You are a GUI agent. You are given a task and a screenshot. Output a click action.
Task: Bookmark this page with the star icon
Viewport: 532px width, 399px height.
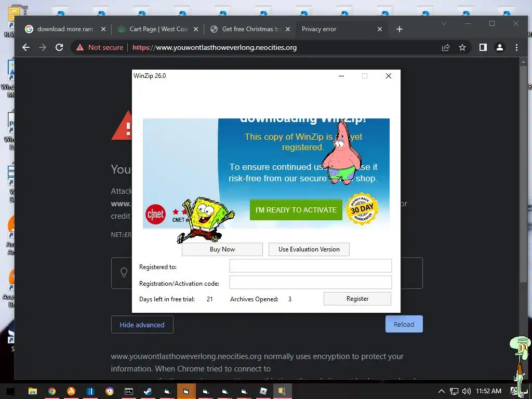click(462, 47)
